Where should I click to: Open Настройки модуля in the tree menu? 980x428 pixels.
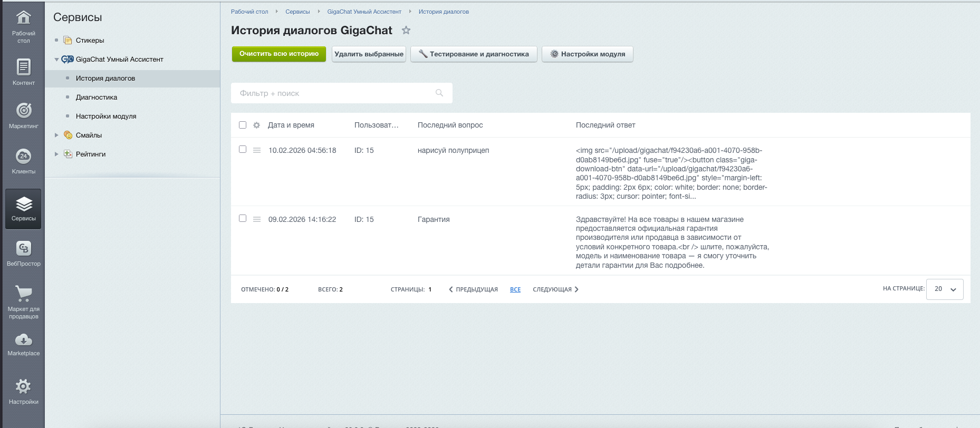(106, 116)
